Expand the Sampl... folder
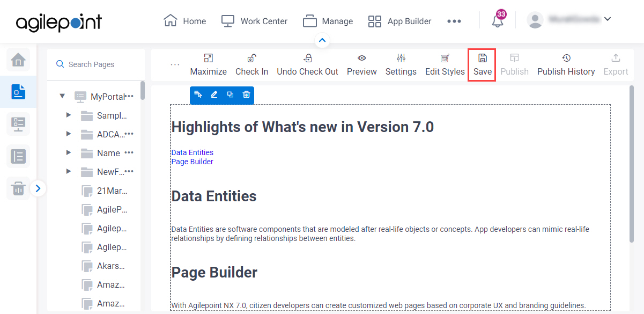This screenshot has height=314, width=644. click(x=68, y=115)
